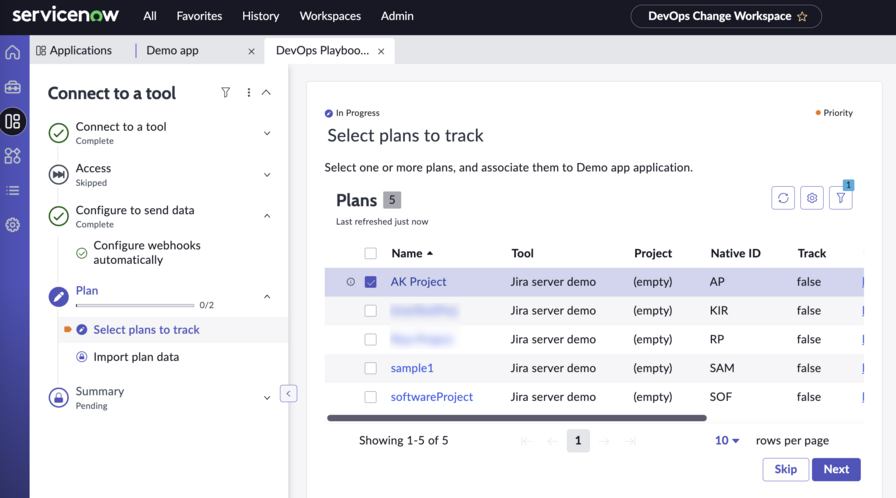Open Plans list settings gear

point(812,198)
